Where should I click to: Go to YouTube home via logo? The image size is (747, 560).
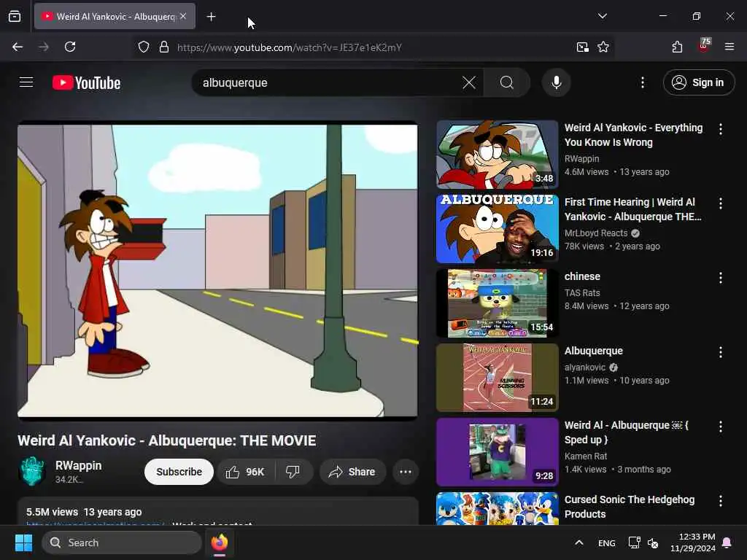[86, 83]
